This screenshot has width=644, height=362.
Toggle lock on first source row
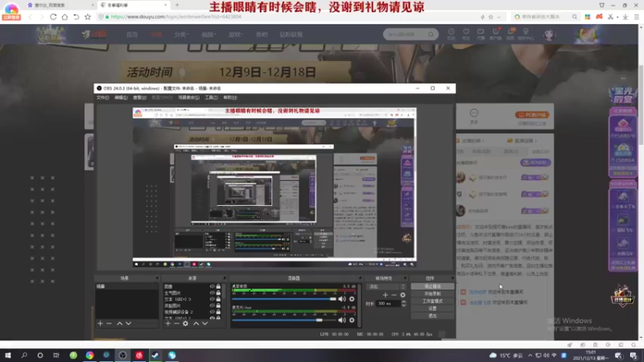[218, 286]
